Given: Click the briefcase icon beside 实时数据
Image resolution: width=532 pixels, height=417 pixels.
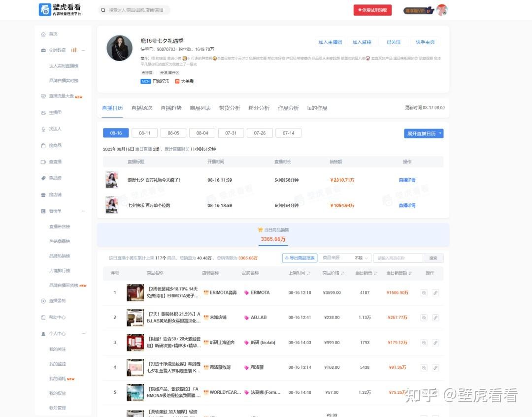Looking at the screenshot, I should 43,50.
